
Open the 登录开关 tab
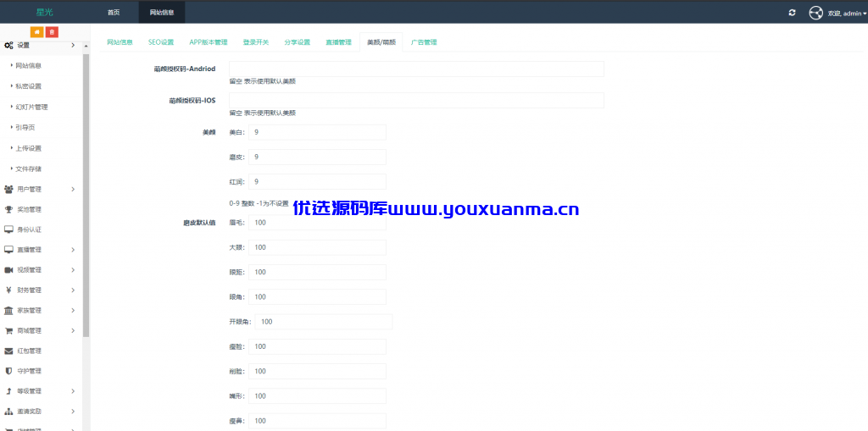pyautogui.click(x=256, y=42)
